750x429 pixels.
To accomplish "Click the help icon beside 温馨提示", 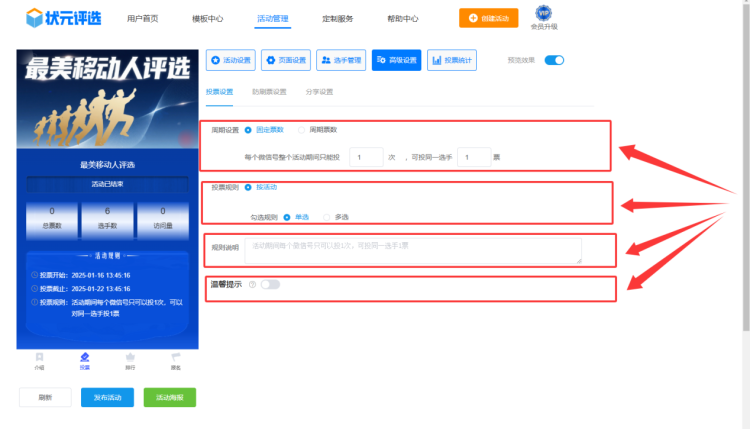I will (252, 285).
